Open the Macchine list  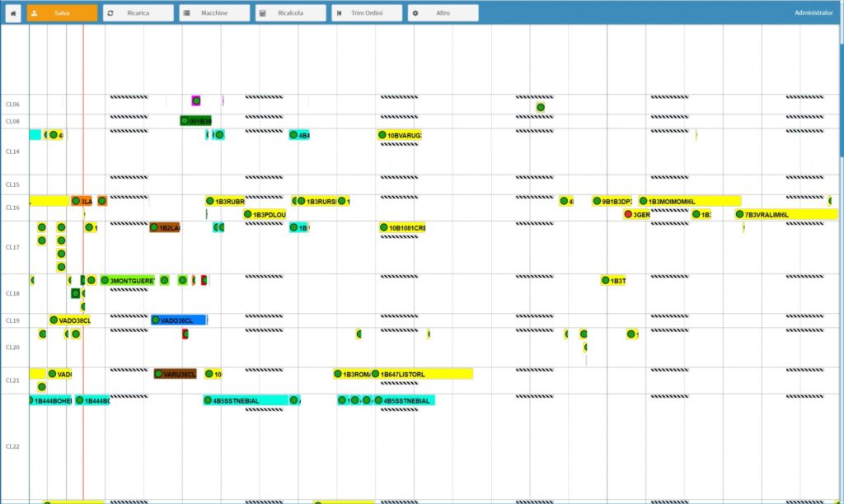tap(214, 13)
